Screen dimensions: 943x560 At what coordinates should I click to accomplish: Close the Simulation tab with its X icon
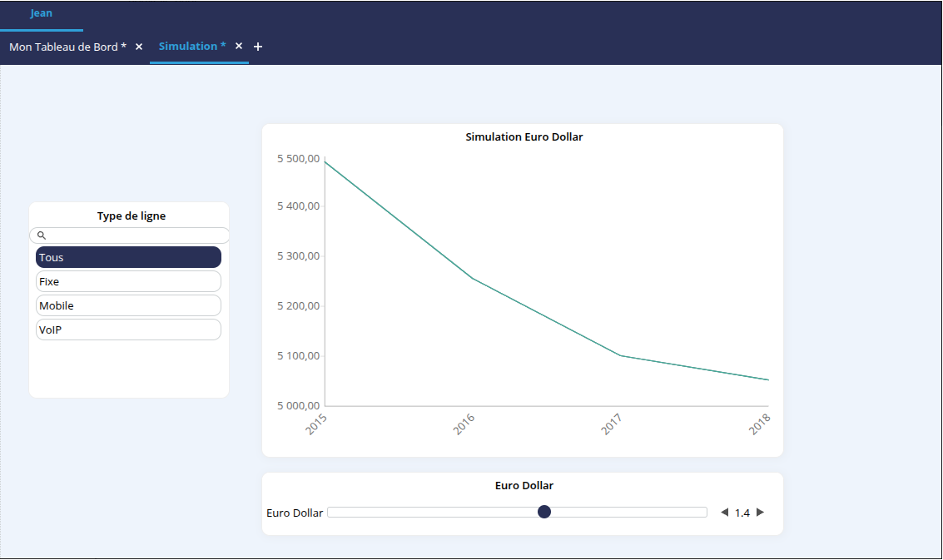[x=238, y=46]
